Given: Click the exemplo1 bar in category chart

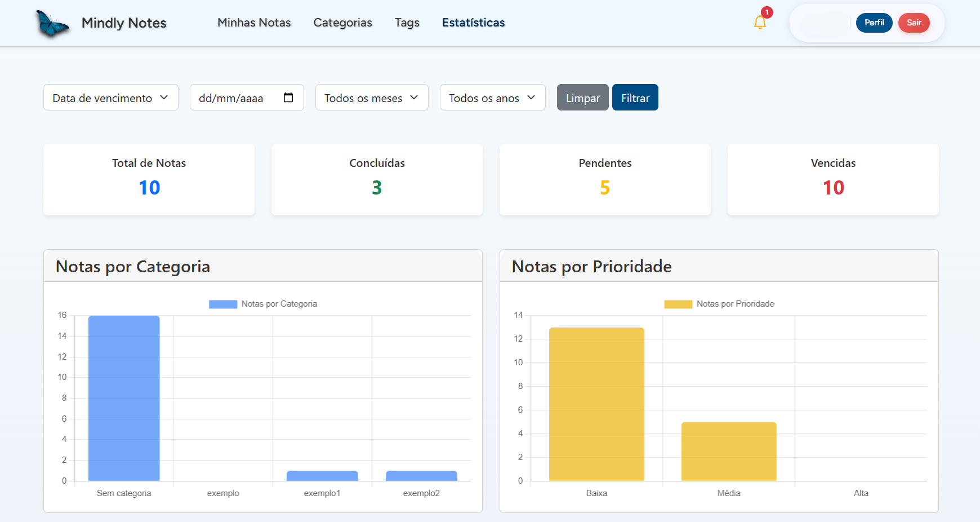Looking at the screenshot, I should 322,476.
